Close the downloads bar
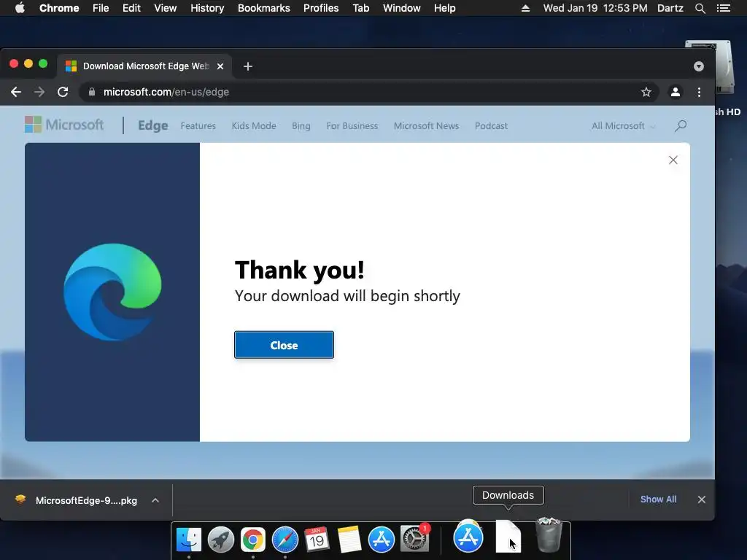 click(x=702, y=499)
